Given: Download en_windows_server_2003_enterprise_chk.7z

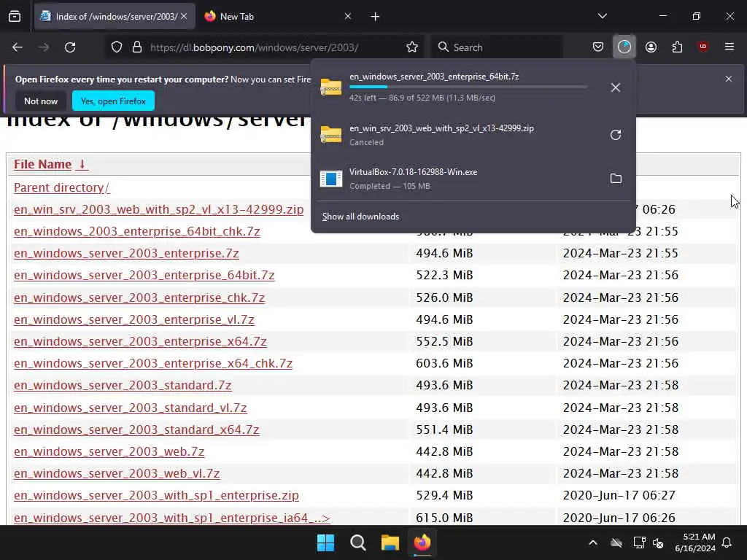Looking at the screenshot, I should (139, 297).
